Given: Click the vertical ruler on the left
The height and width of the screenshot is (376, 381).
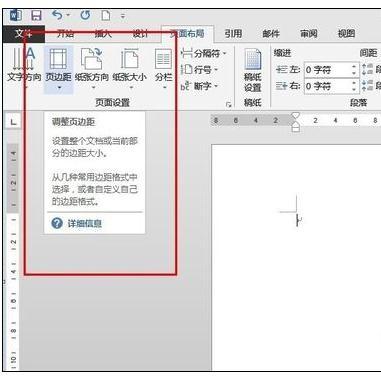Looking at the screenshot, I should tap(13, 257).
